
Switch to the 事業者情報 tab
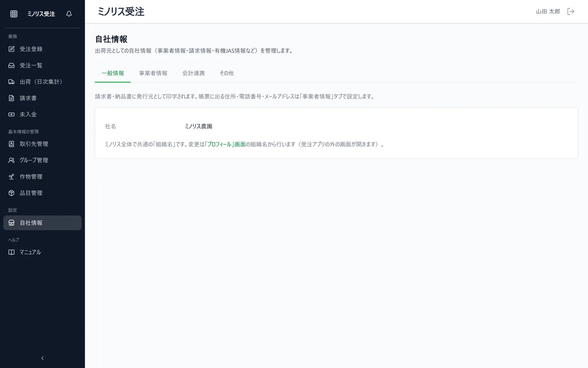point(153,73)
